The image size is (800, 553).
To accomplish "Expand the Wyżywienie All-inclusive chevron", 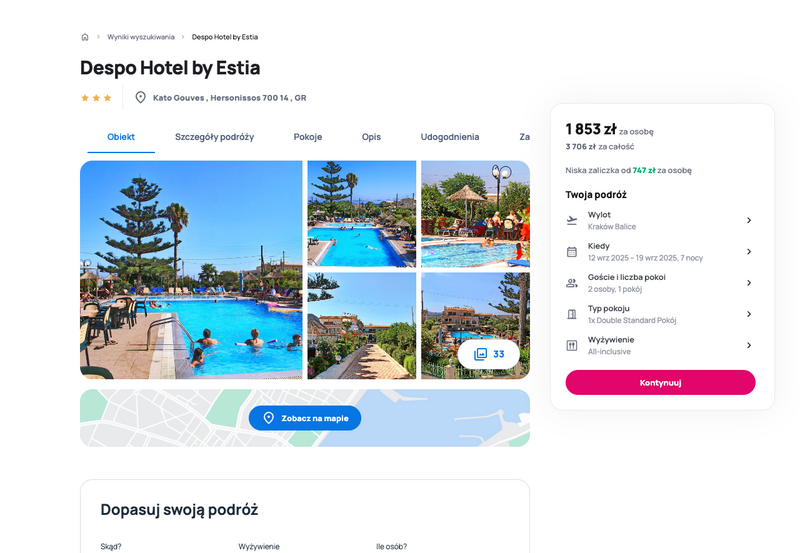I will (749, 345).
